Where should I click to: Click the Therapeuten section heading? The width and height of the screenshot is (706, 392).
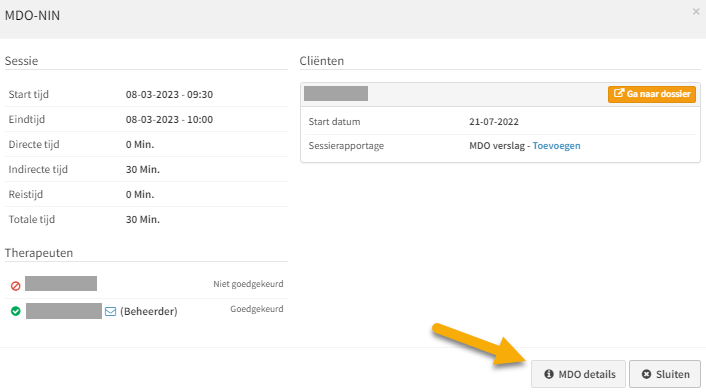coord(39,253)
